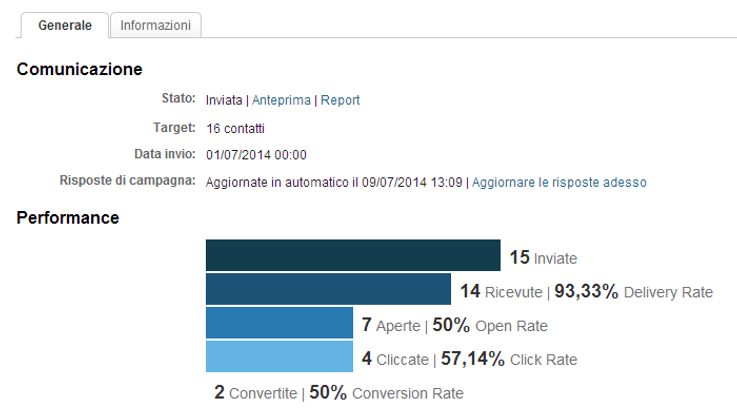Click the '16 contatti' target value
This screenshot has width=737, height=415.
(x=235, y=128)
